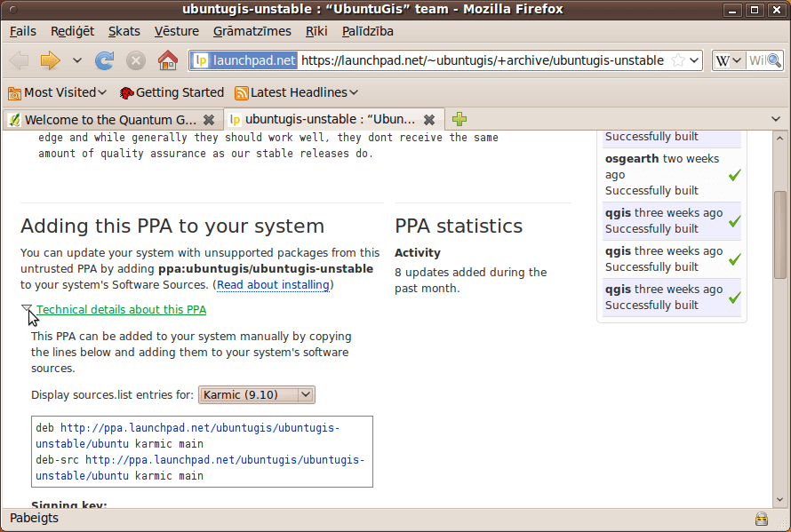Open the Most Visited bookmarks folder

coord(58,92)
